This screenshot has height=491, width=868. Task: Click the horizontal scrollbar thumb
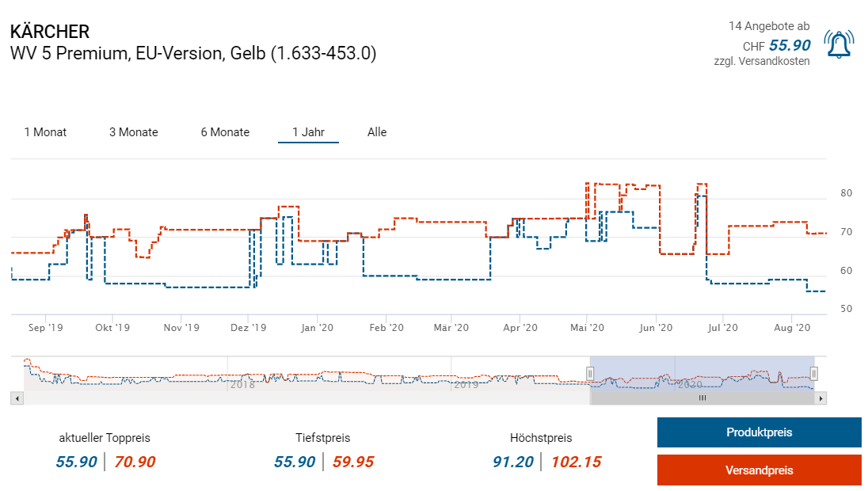point(702,398)
